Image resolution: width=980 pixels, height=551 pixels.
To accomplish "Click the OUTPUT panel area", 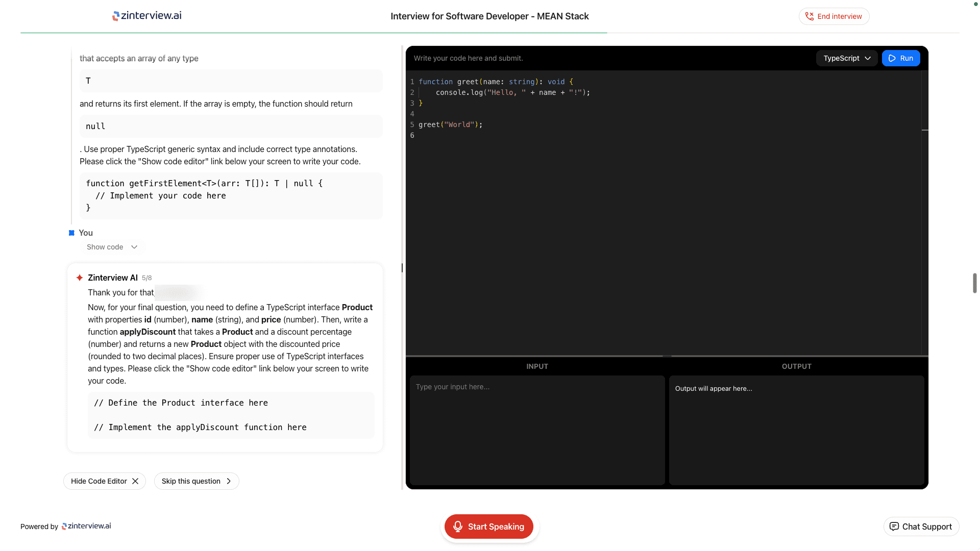I will pyautogui.click(x=796, y=430).
